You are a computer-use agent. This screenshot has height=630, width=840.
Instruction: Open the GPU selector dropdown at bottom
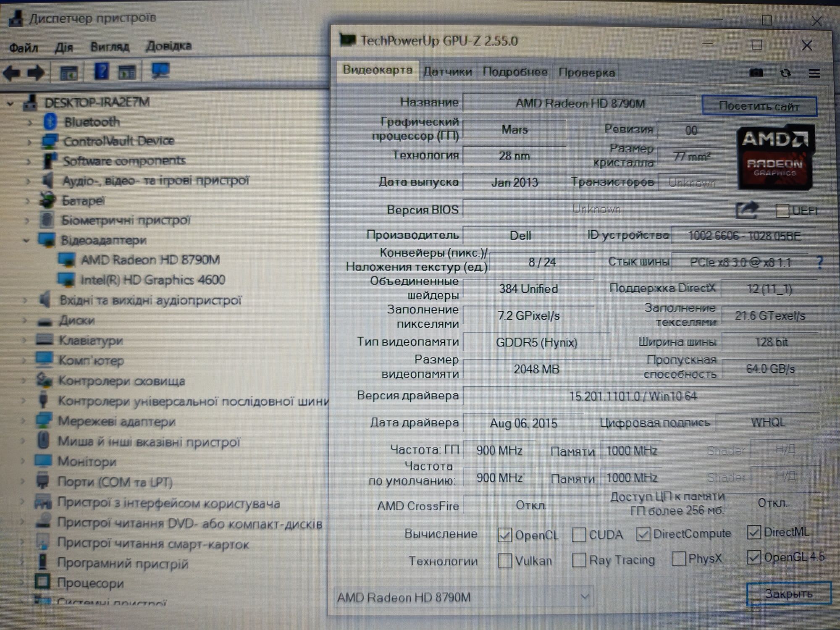(464, 596)
